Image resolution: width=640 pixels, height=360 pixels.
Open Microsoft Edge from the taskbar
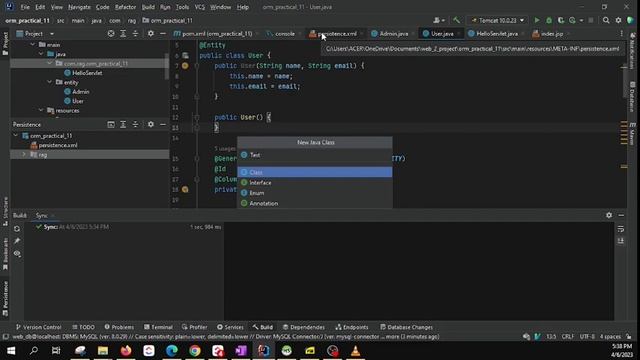click(x=172, y=351)
